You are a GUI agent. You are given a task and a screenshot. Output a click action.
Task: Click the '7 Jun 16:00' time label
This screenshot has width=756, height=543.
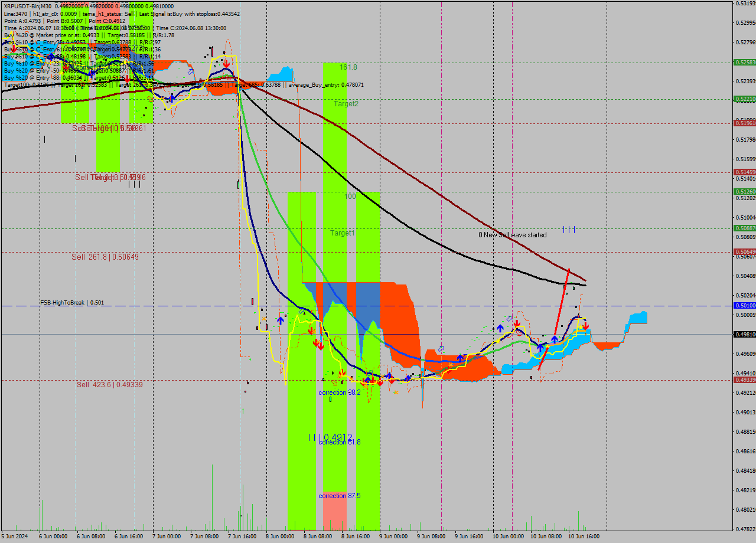pos(242,536)
